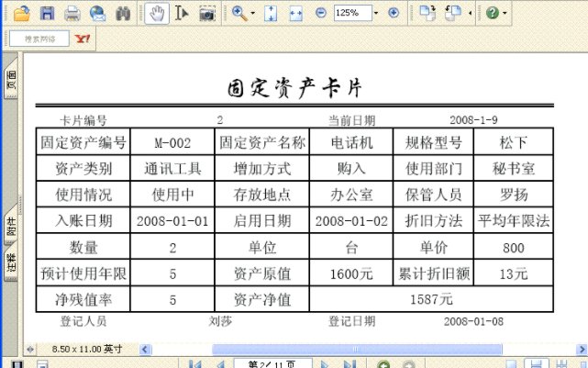Click the cell 办公室
This screenshot has width=588, height=368.
click(x=351, y=195)
